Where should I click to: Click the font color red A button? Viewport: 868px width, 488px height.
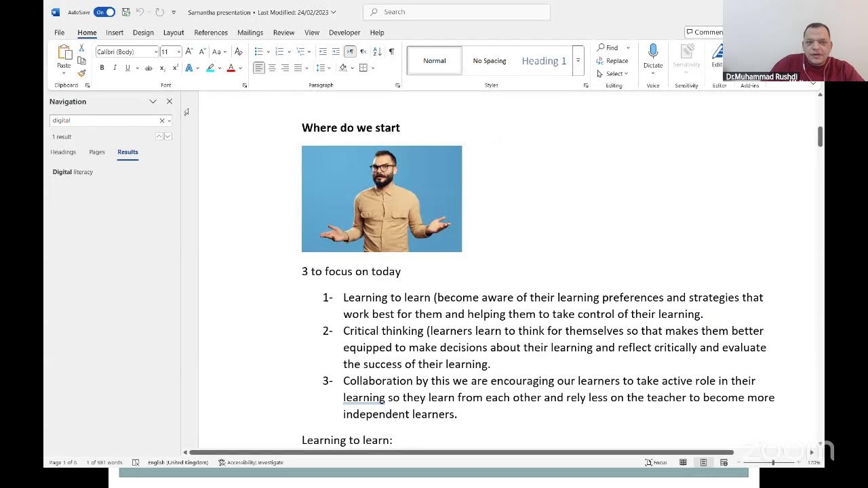pos(231,68)
